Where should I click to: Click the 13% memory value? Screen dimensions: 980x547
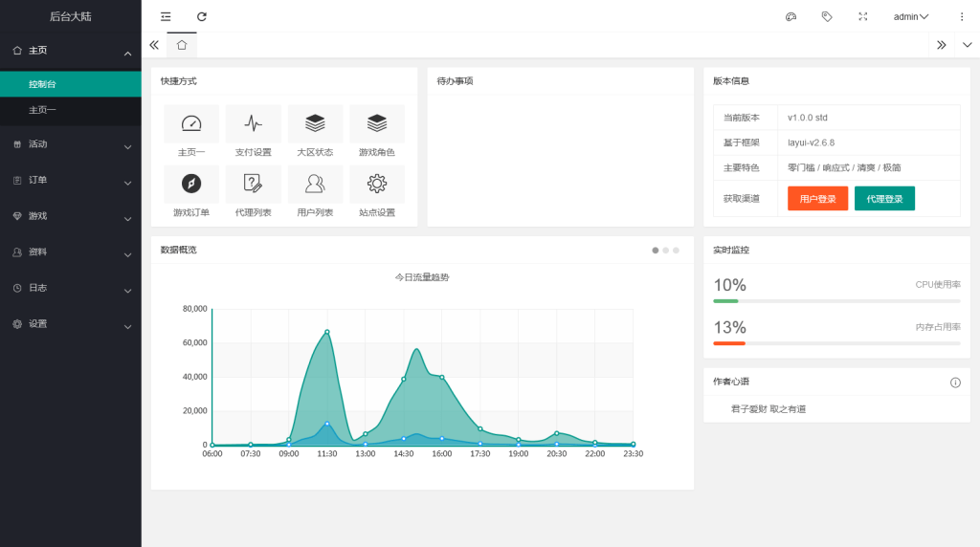730,328
